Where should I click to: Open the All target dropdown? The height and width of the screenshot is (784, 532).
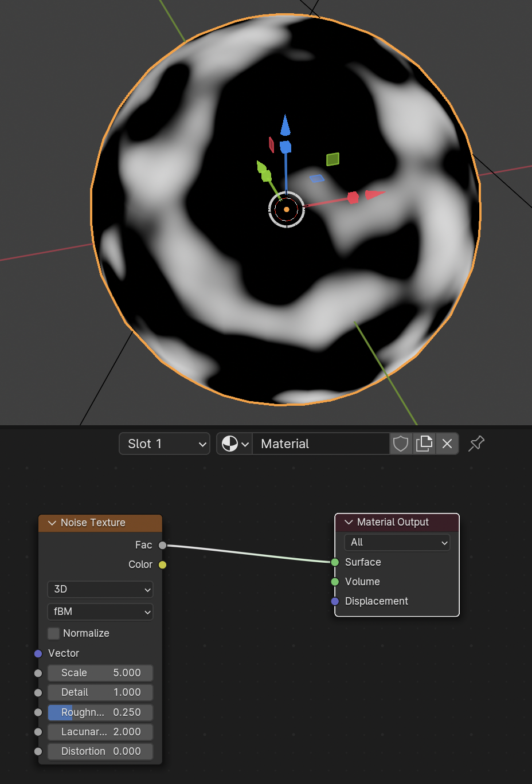pyautogui.click(x=397, y=542)
